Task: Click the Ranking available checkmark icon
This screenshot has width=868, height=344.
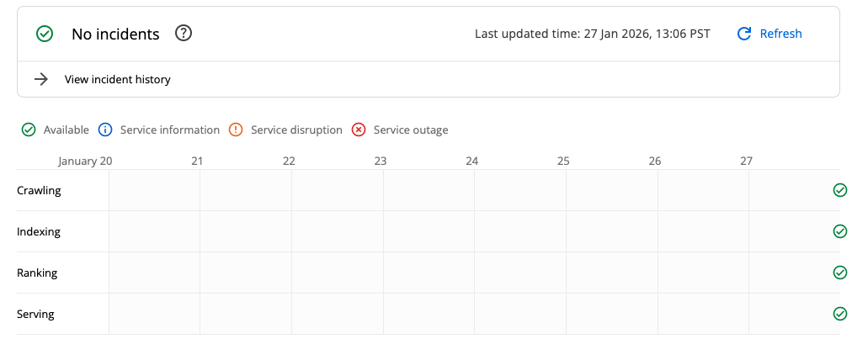Action: click(839, 273)
